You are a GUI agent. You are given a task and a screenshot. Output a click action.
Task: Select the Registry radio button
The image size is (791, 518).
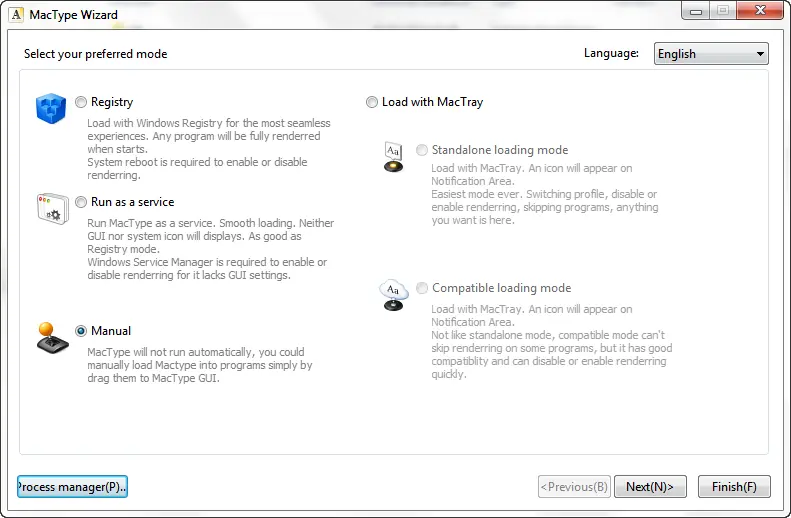click(81, 102)
